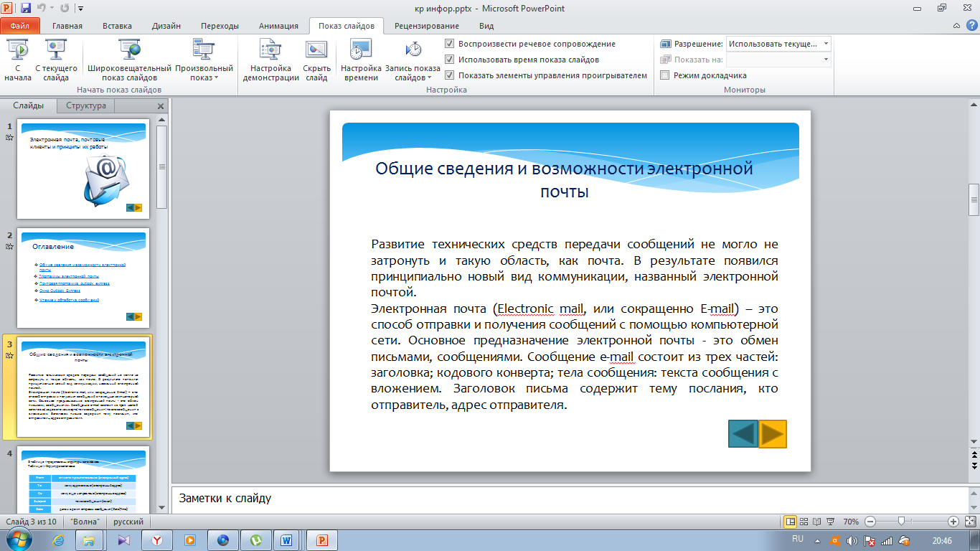The width and height of the screenshot is (980, 551).
Task: Click the teal back arrow on slide
Action: pyautogui.click(x=743, y=434)
